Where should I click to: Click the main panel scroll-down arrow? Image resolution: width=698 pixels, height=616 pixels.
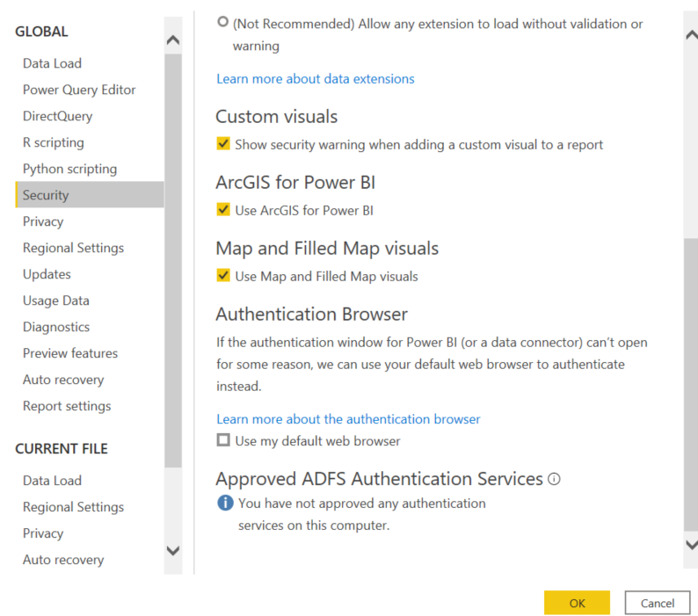[691, 544]
